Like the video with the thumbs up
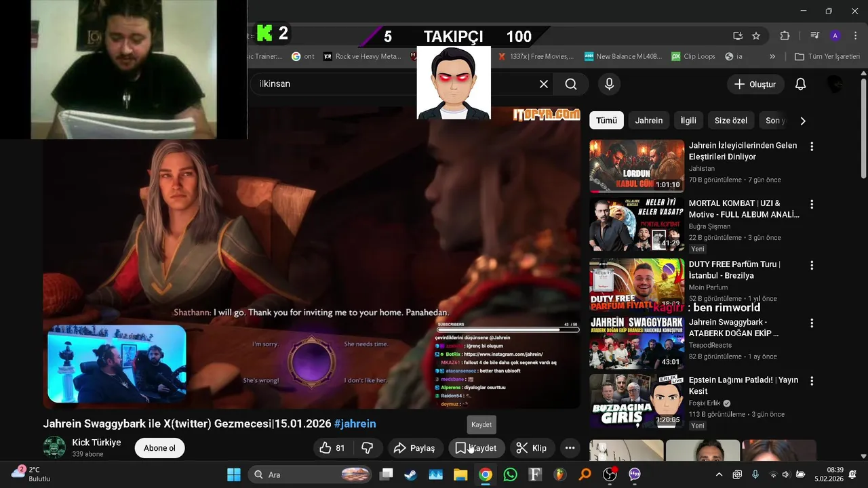 pyautogui.click(x=332, y=448)
